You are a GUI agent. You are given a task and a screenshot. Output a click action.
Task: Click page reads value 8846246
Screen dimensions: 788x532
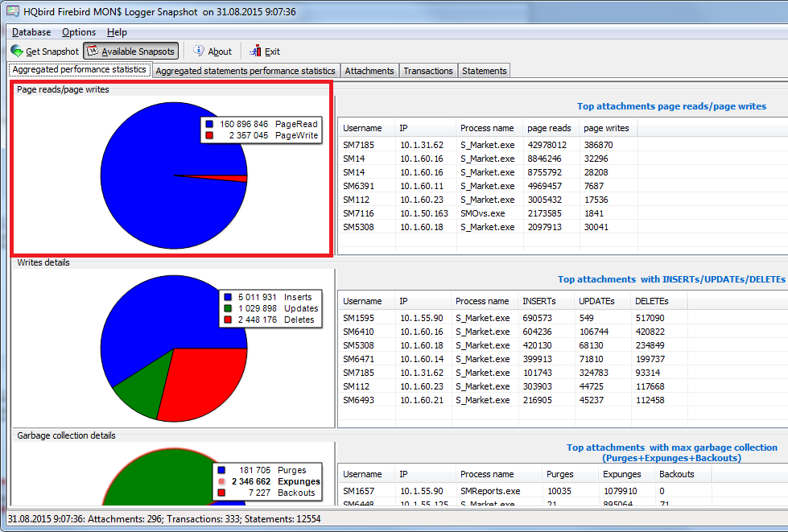coord(545,159)
